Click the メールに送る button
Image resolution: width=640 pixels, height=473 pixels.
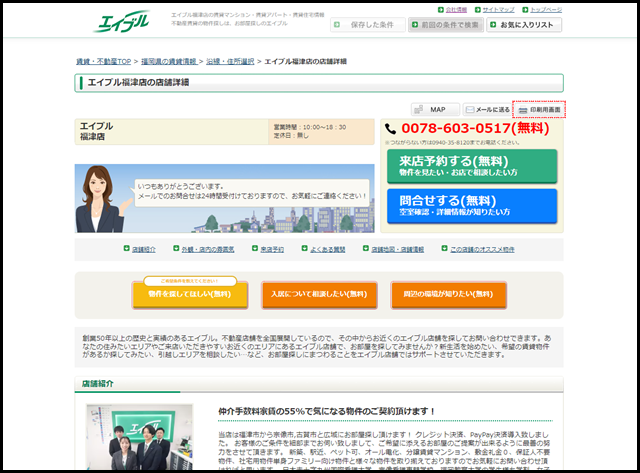point(487,109)
